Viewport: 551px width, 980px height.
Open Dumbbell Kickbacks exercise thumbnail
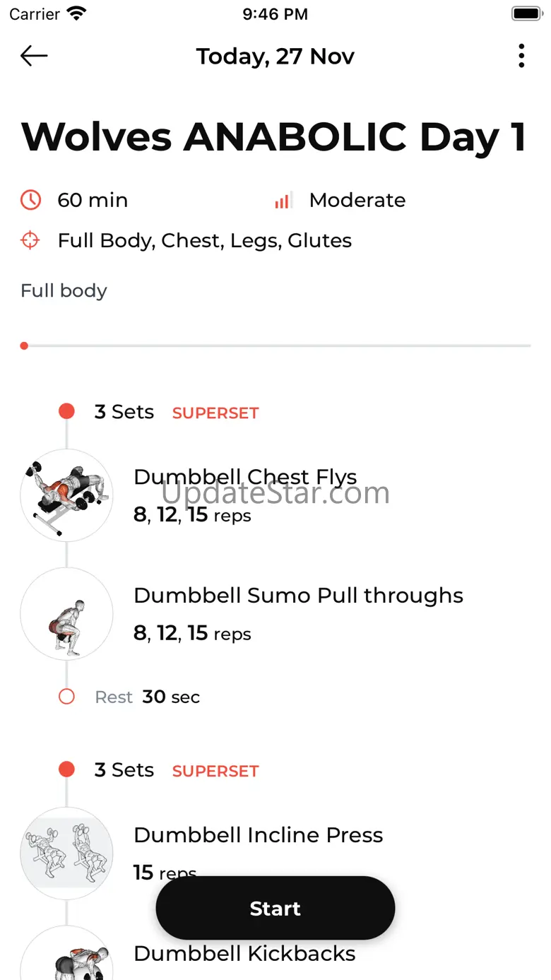click(x=66, y=957)
